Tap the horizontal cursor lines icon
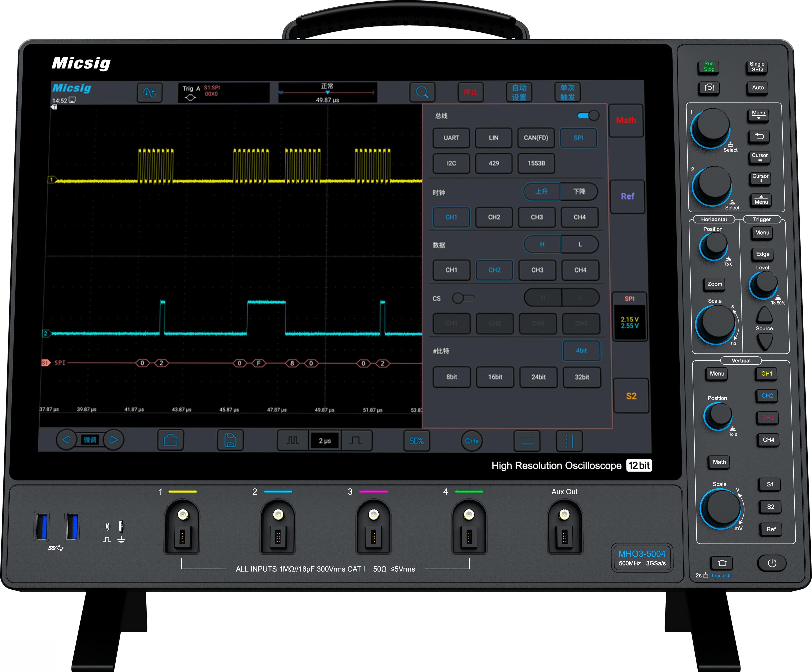Image resolution: width=812 pixels, height=672 pixels. coord(527,441)
